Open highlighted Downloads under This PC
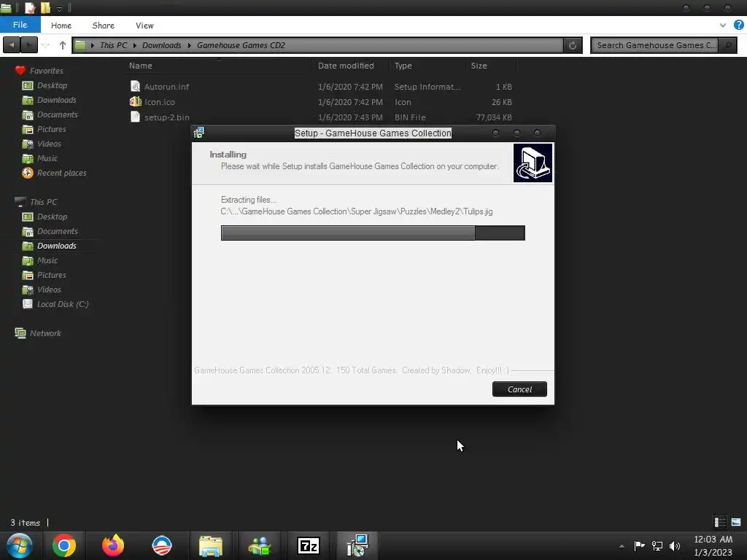The image size is (747, 560). (57, 246)
